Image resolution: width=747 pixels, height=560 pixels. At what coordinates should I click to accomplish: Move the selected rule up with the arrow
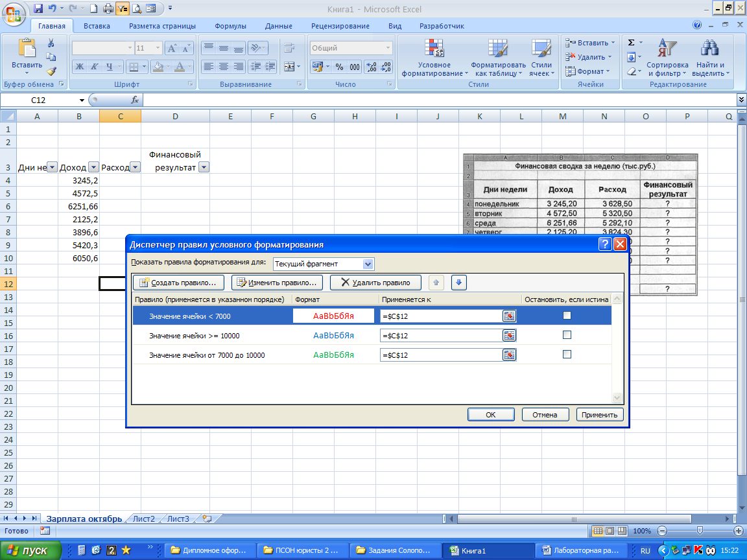coord(436,283)
